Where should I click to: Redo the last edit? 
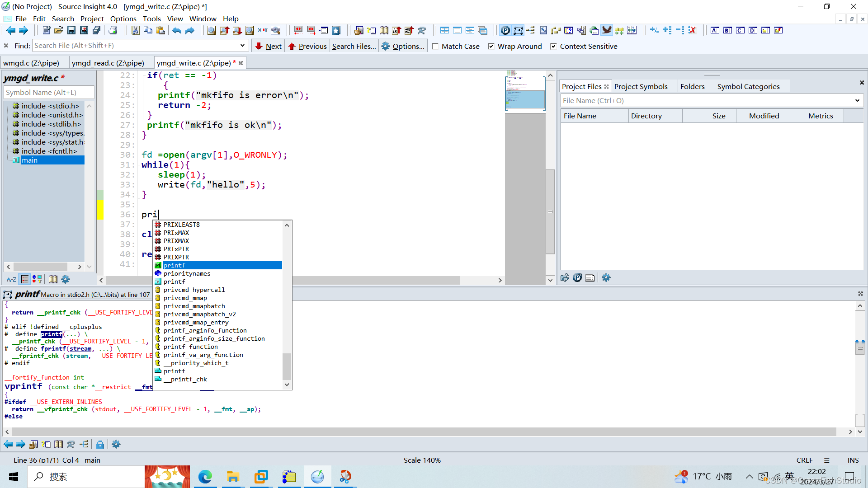click(x=189, y=30)
